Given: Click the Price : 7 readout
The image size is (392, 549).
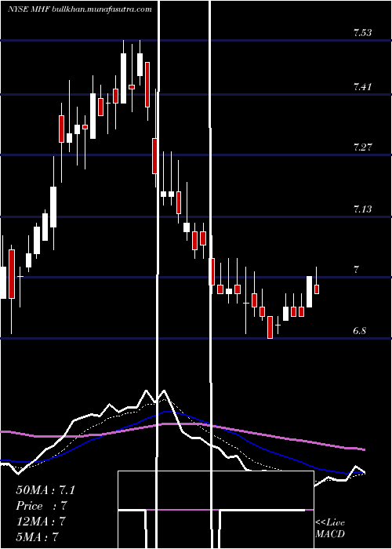Looking at the screenshot, I should click(42, 506).
